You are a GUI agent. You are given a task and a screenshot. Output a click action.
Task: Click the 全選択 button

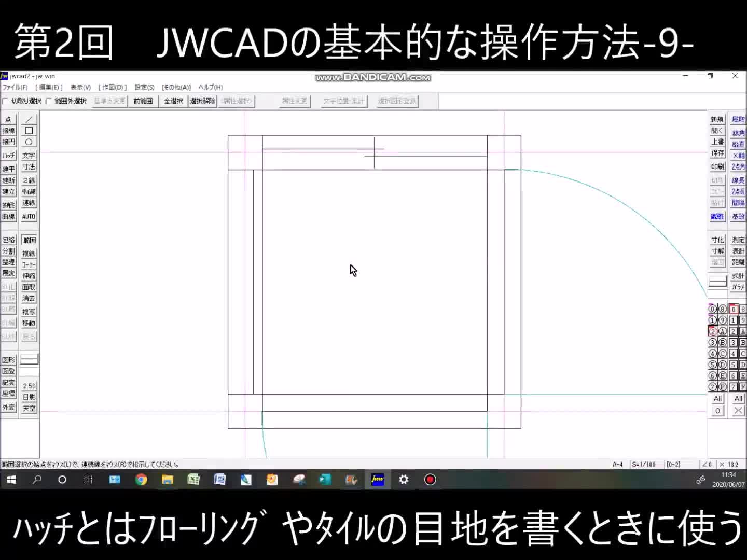pos(173,101)
